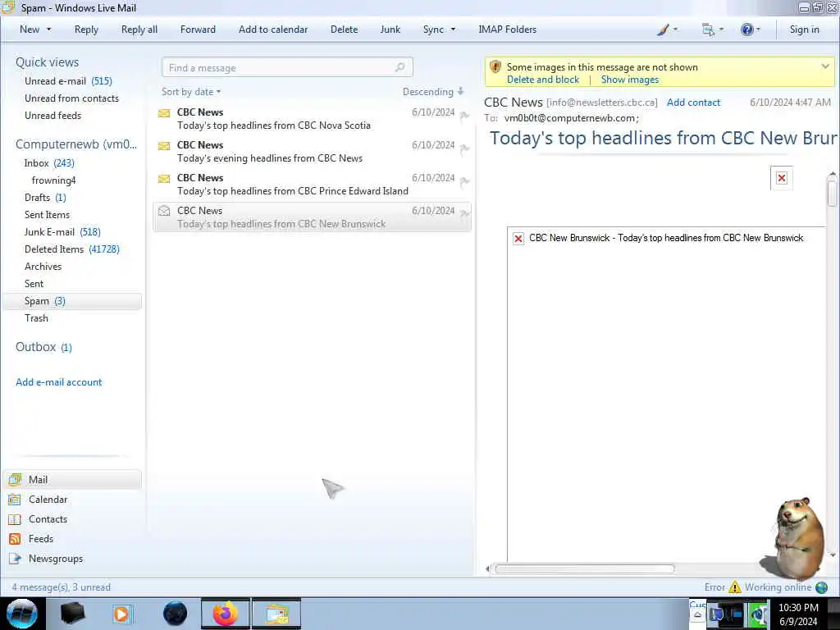Click Add to calendar in toolbar
This screenshot has height=630, width=840.
coord(273,30)
